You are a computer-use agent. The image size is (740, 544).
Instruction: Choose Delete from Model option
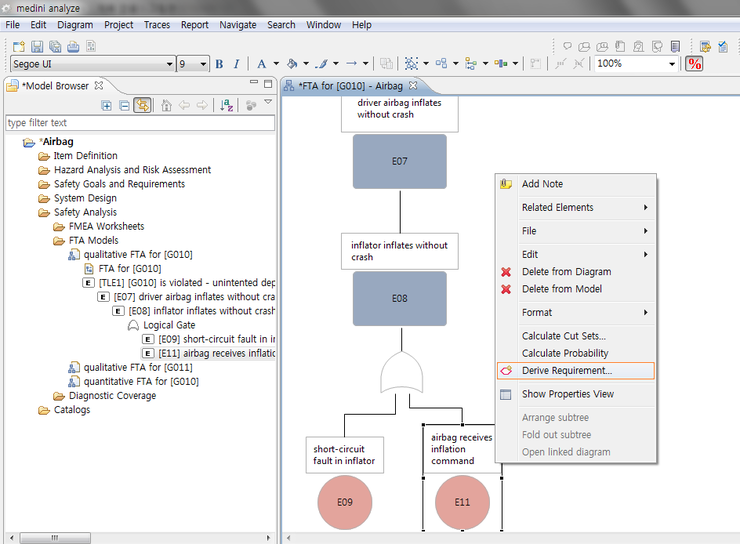[x=561, y=289]
